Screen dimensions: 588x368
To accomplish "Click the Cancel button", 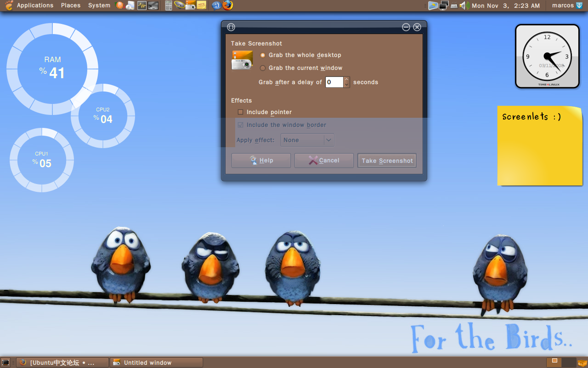I will click(x=324, y=161).
